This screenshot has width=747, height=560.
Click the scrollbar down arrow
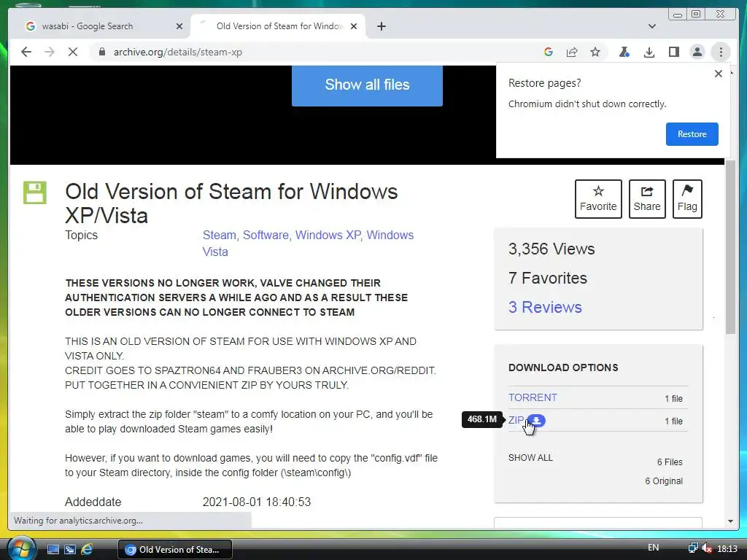coord(730,521)
